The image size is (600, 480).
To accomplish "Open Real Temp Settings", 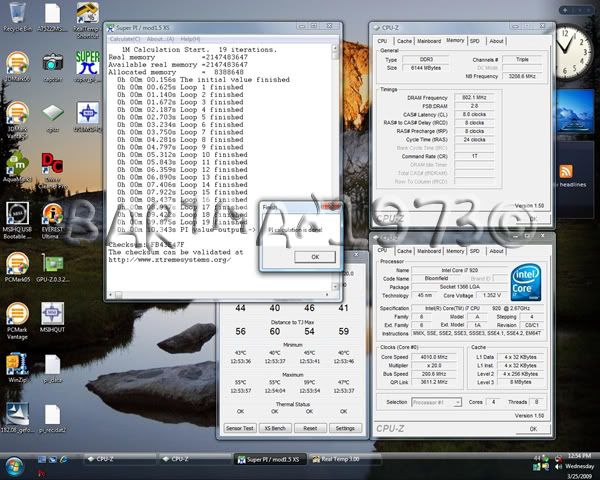I will tap(345, 428).
